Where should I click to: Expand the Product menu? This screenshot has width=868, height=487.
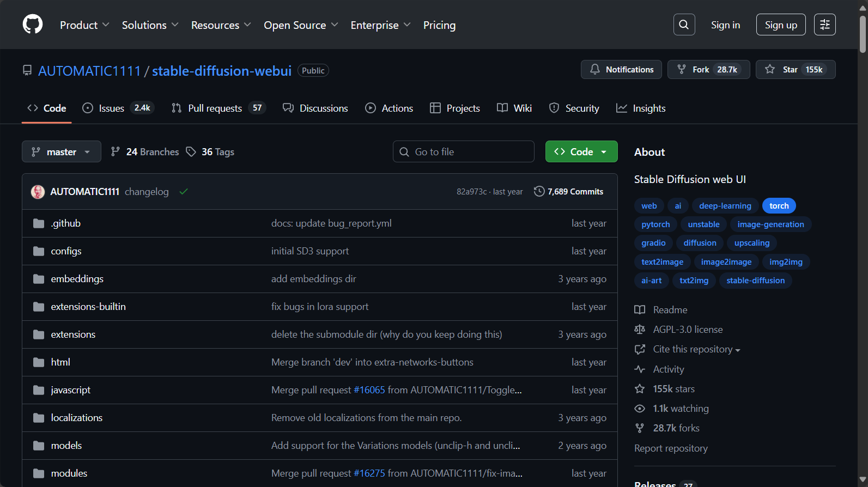tap(84, 25)
